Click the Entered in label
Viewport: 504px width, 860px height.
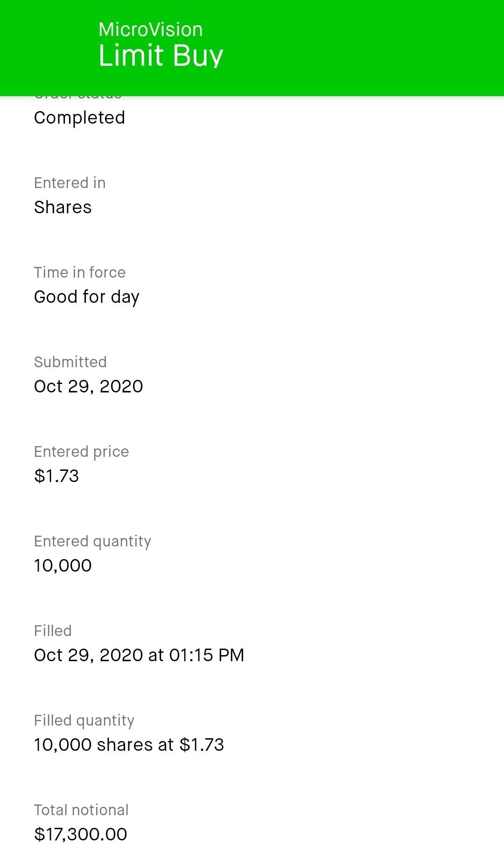click(x=70, y=183)
